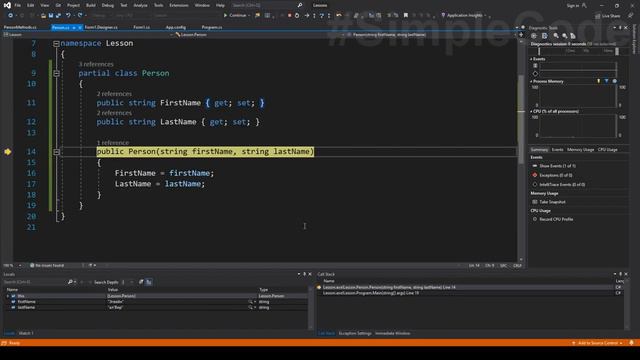Screen dimensions: 640x360
Task: Click the Live Share button
Action: [607, 16]
